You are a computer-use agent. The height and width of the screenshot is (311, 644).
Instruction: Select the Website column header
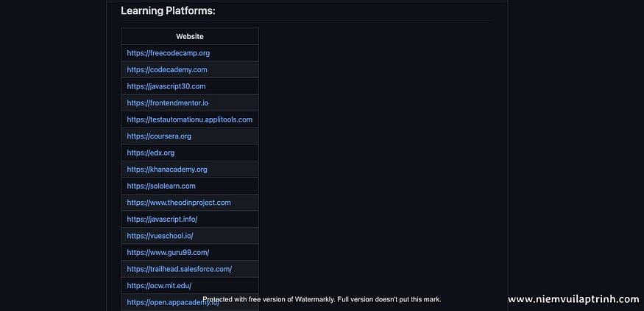pos(190,37)
